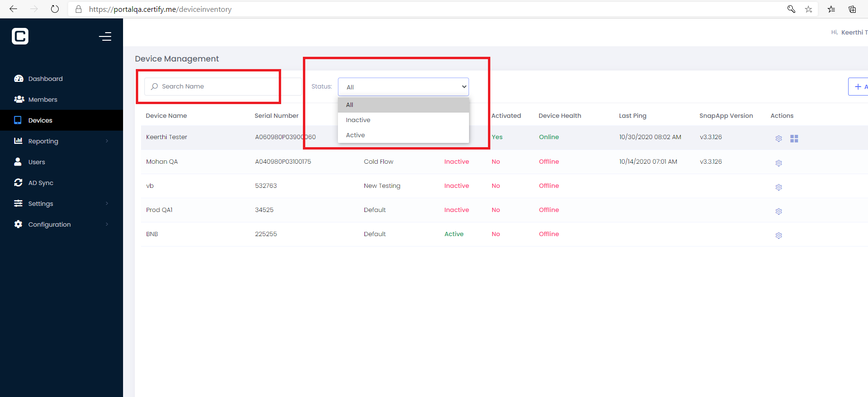The image size is (868, 397).
Task: Click the Dashboard gauge icon
Action: pos(18,79)
